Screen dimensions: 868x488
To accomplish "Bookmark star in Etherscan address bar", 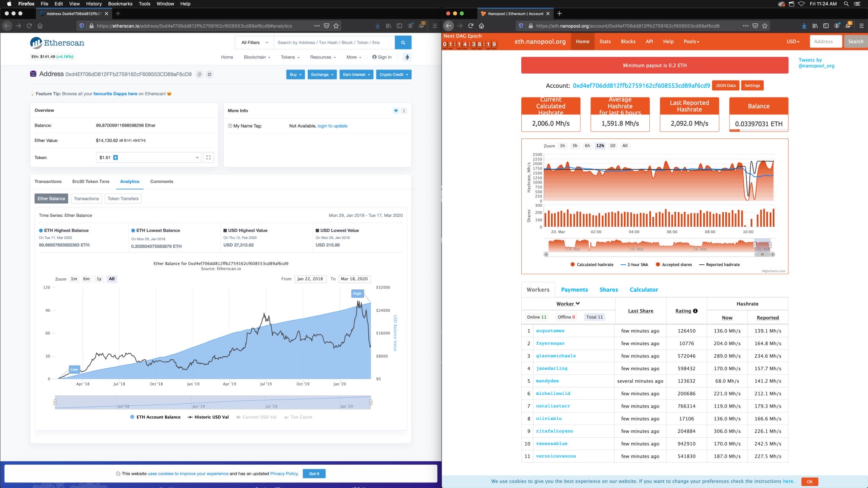I will (x=336, y=26).
